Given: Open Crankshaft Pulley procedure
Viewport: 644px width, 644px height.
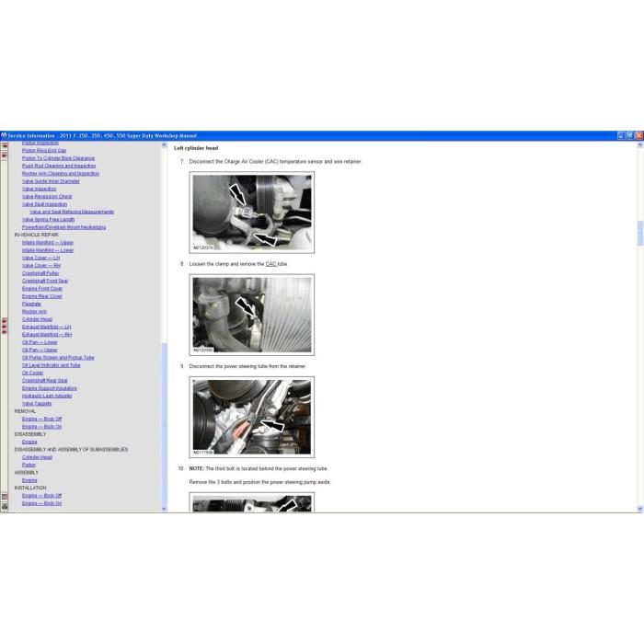Looking at the screenshot, I should click(x=40, y=273).
